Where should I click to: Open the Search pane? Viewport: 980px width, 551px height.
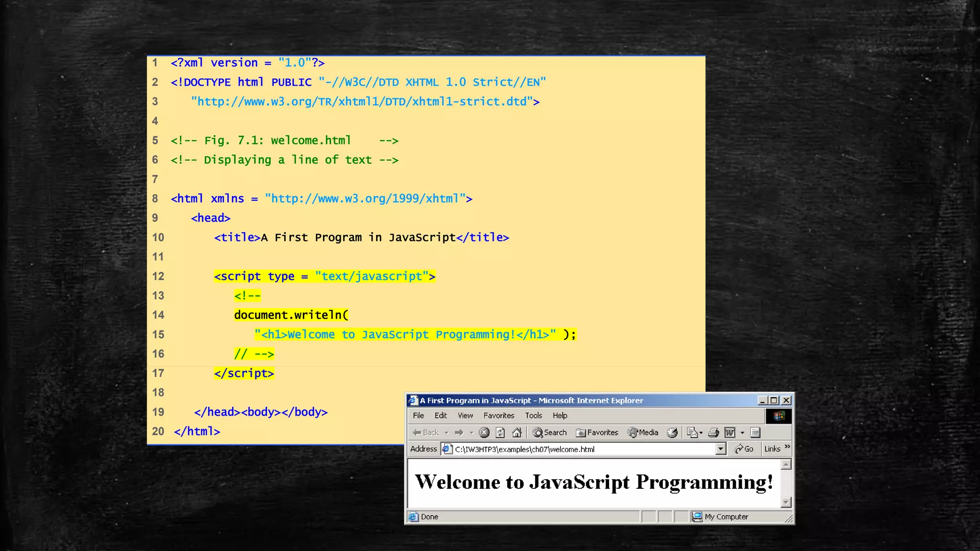(x=549, y=432)
